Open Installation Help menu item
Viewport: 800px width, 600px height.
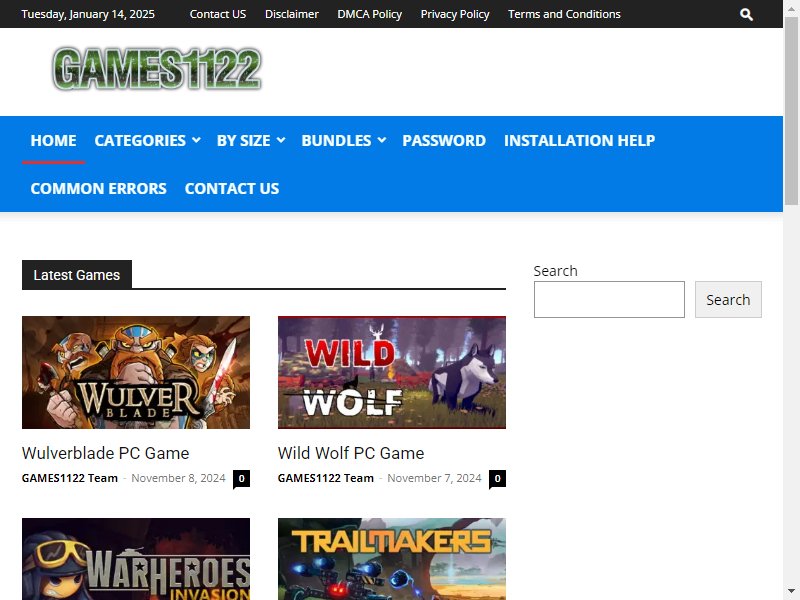pyautogui.click(x=580, y=140)
